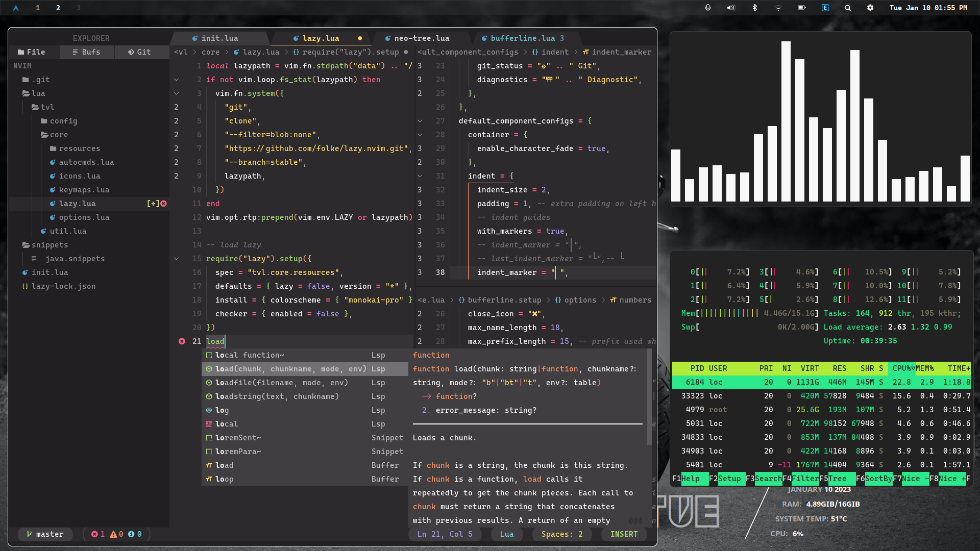980x551 pixels.
Task: Select loadfile completion item
Action: tap(305, 383)
